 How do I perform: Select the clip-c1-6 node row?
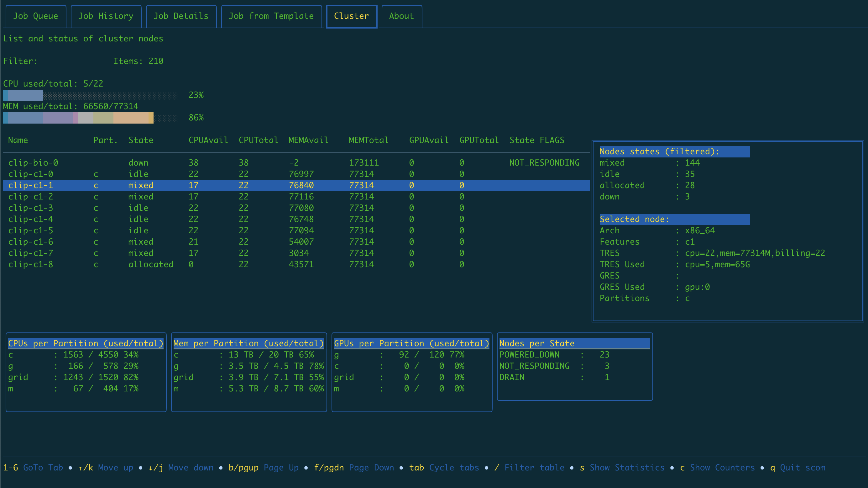[30, 242]
